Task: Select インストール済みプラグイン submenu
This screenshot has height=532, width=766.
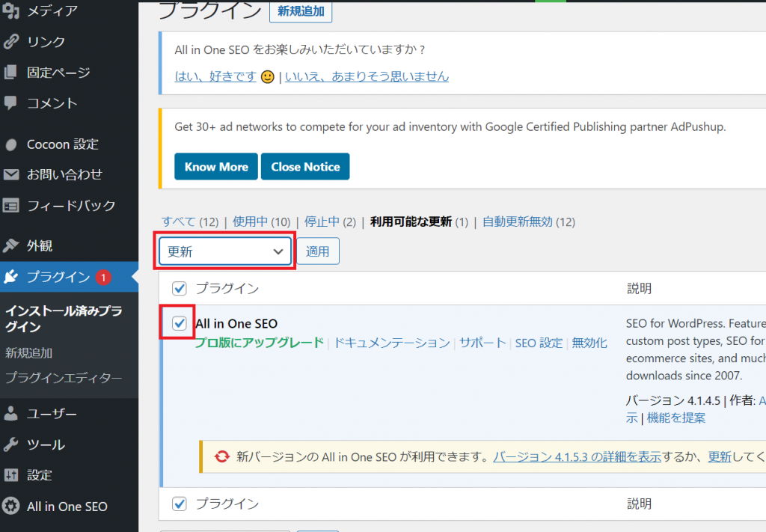Action: click(64, 319)
